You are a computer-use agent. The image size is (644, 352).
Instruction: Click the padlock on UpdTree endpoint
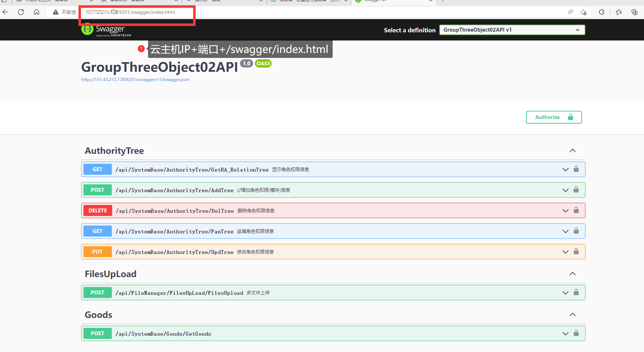coord(576,251)
